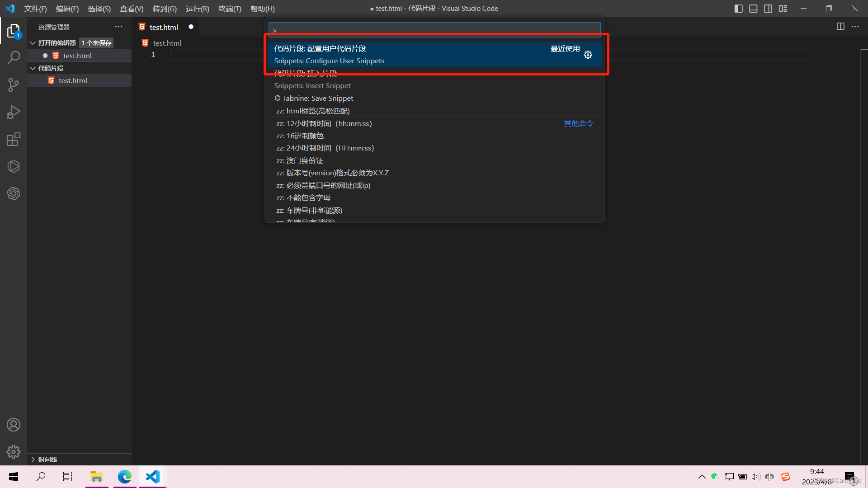Viewport: 868px width, 488px height.
Task: Open the ChatGPT extension sidebar icon
Action: click(x=14, y=193)
